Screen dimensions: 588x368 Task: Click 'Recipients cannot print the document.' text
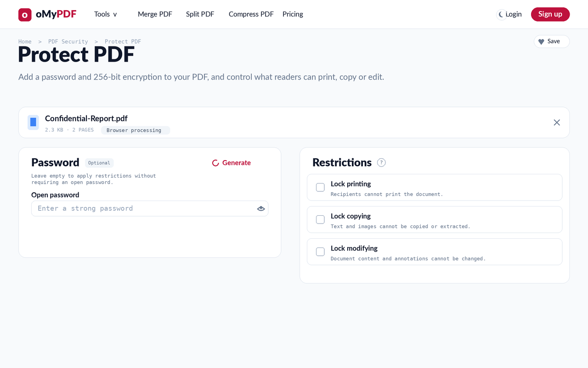click(x=387, y=194)
